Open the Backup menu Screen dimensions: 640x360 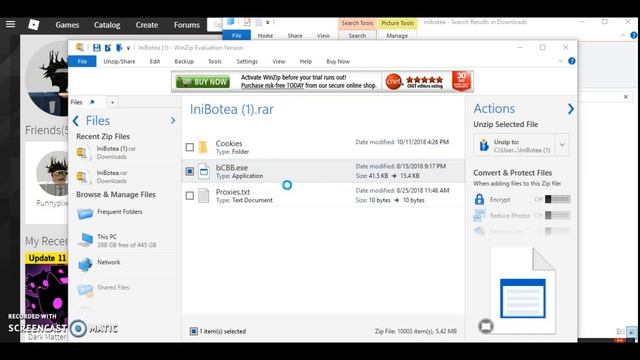point(184,61)
